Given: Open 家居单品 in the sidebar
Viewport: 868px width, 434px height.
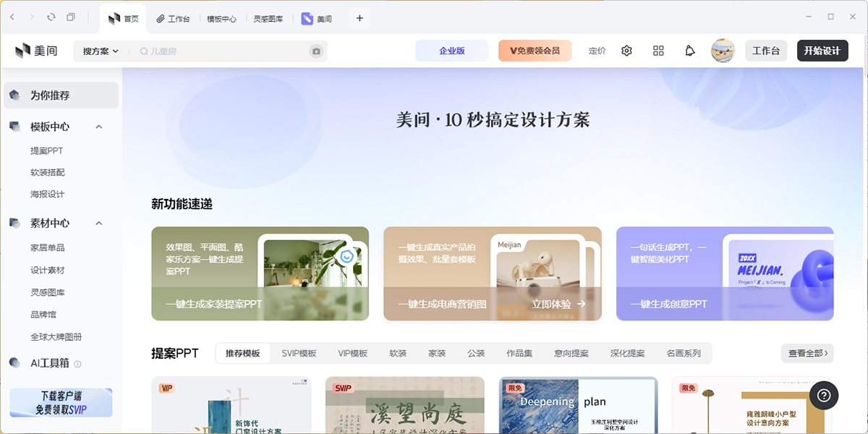Looking at the screenshot, I should pyautogui.click(x=48, y=247).
